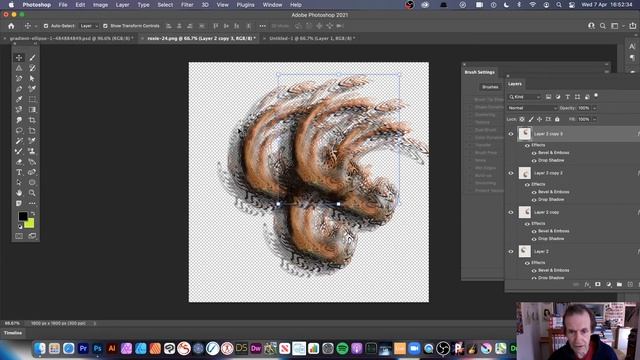Select the Brush Settings panel tab

[480, 72]
